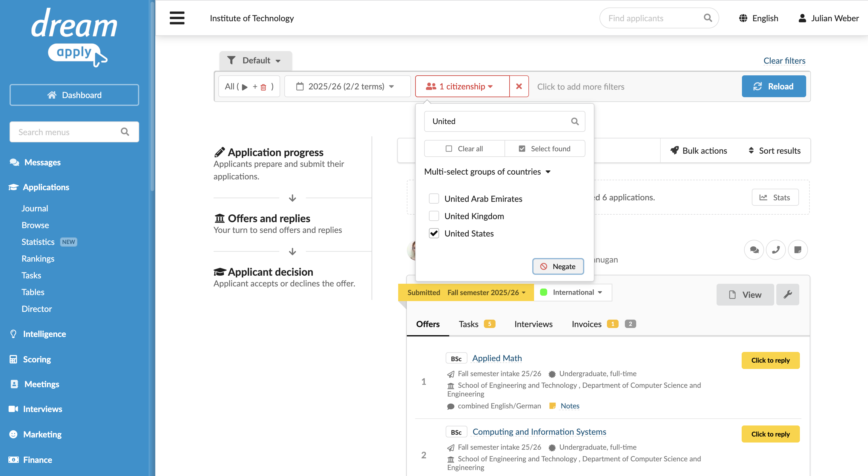Open Finance in sidebar
Screen dimensions: 868x476
[x=37, y=460]
